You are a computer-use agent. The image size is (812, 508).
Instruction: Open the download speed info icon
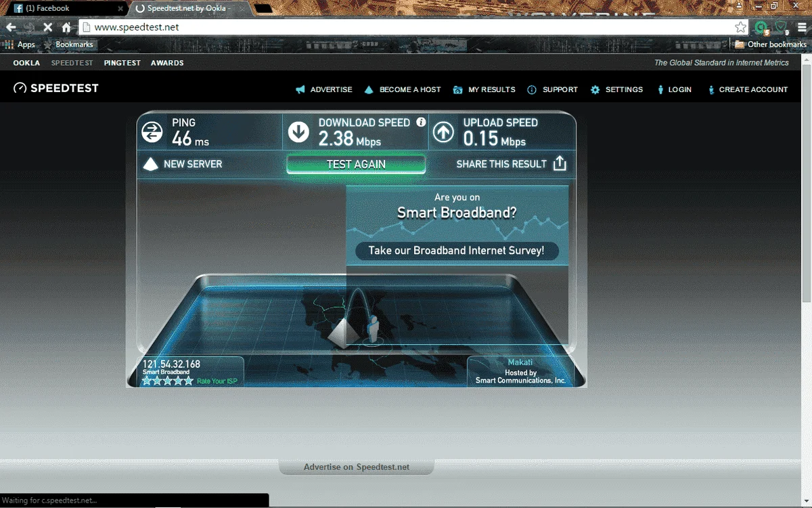421,123
